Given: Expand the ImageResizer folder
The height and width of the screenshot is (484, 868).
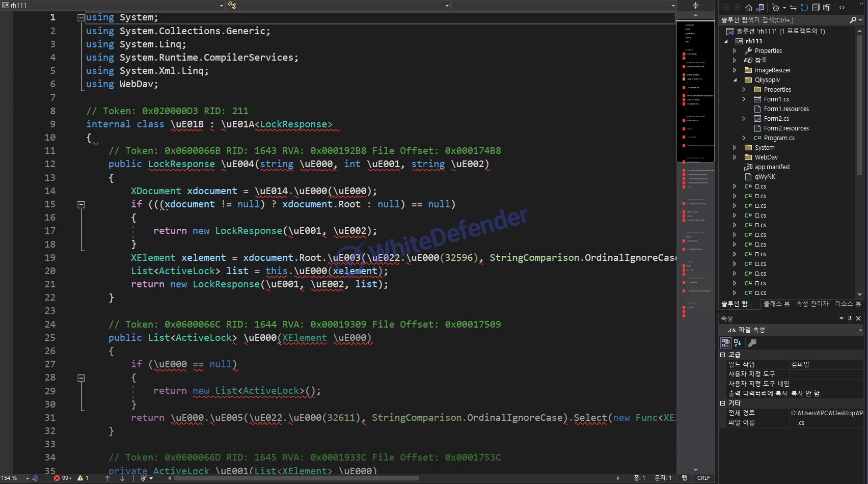Looking at the screenshot, I should [735, 70].
